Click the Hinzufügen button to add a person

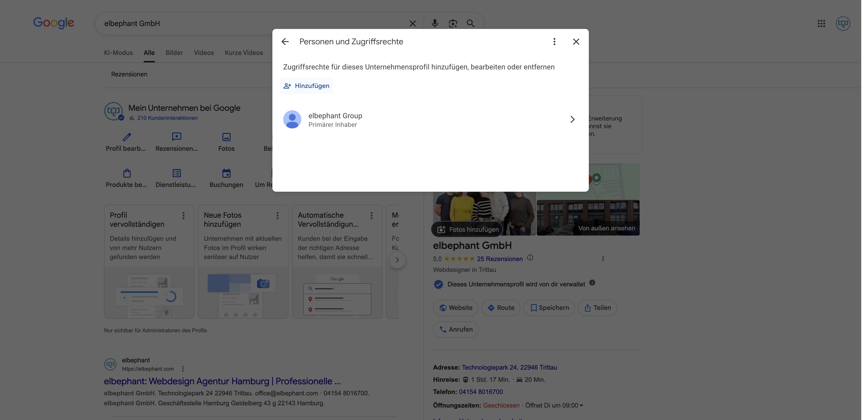pyautogui.click(x=306, y=86)
